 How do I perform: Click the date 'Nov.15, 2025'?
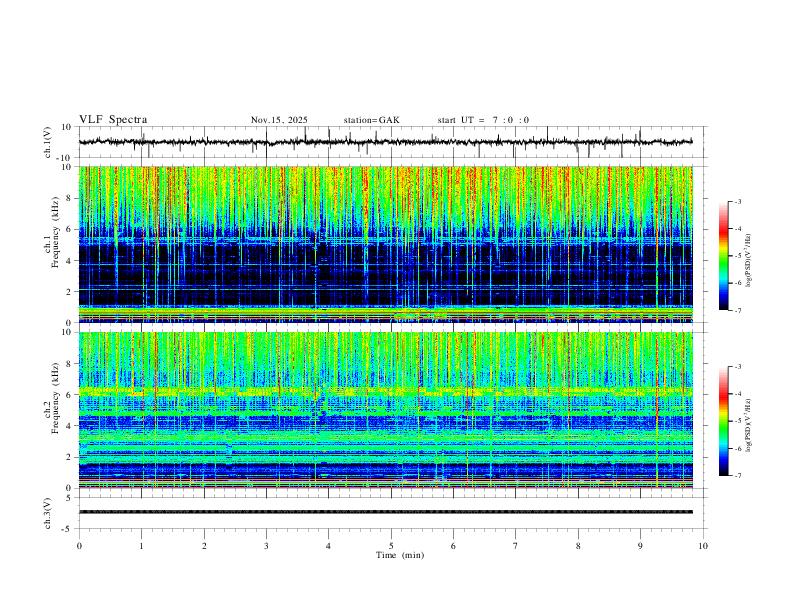click(x=279, y=120)
